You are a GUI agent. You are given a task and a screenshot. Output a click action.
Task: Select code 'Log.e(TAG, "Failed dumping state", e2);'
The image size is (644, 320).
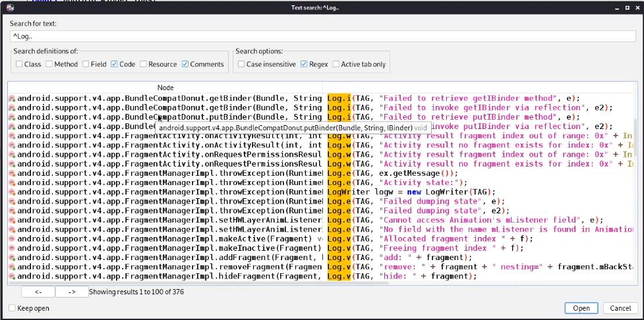point(418,211)
